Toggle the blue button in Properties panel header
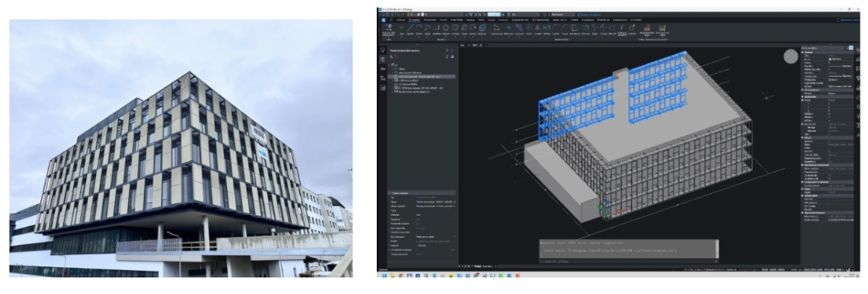Image resolution: width=868 pixels, height=294 pixels. tap(851, 48)
